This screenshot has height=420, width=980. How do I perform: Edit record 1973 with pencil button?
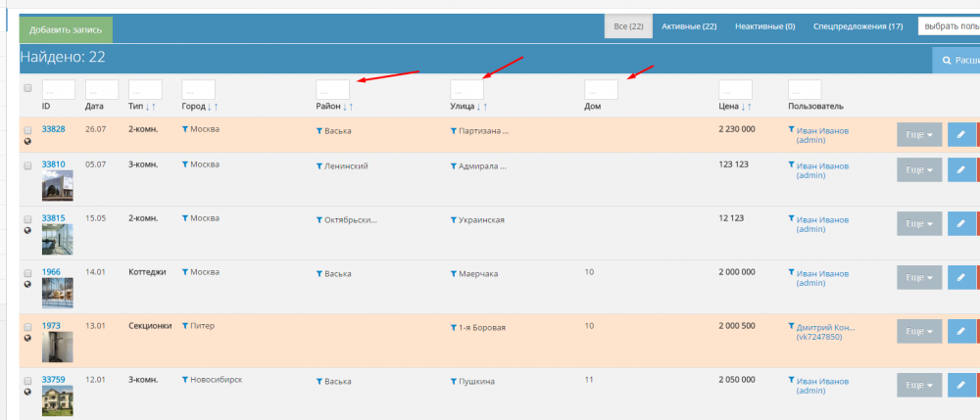pyautogui.click(x=961, y=331)
